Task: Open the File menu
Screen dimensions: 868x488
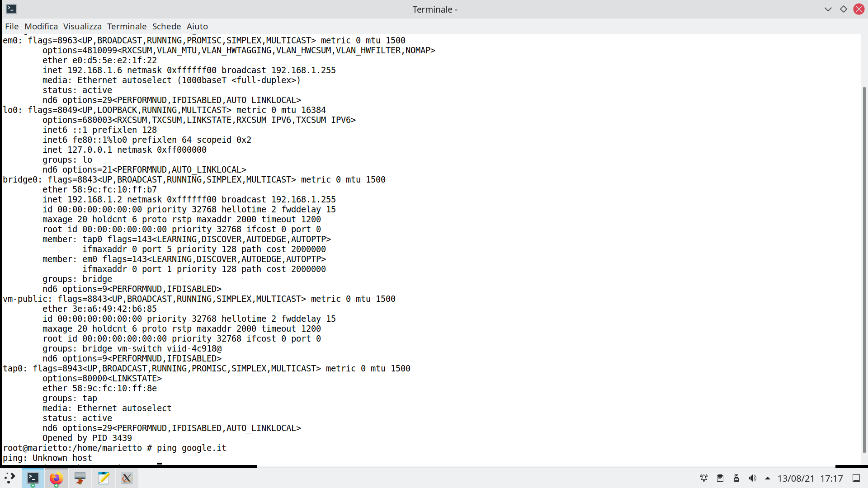Action: pos(12,26)
